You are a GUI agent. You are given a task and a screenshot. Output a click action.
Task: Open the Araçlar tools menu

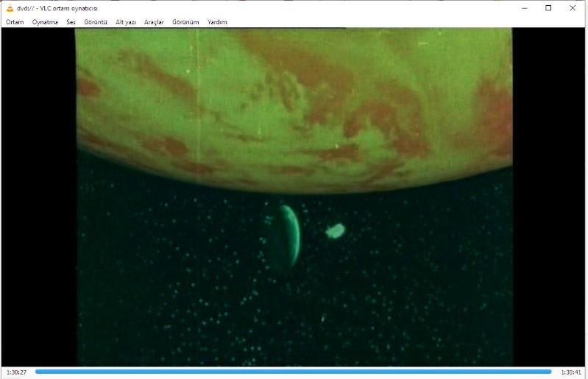click(154, 22)
